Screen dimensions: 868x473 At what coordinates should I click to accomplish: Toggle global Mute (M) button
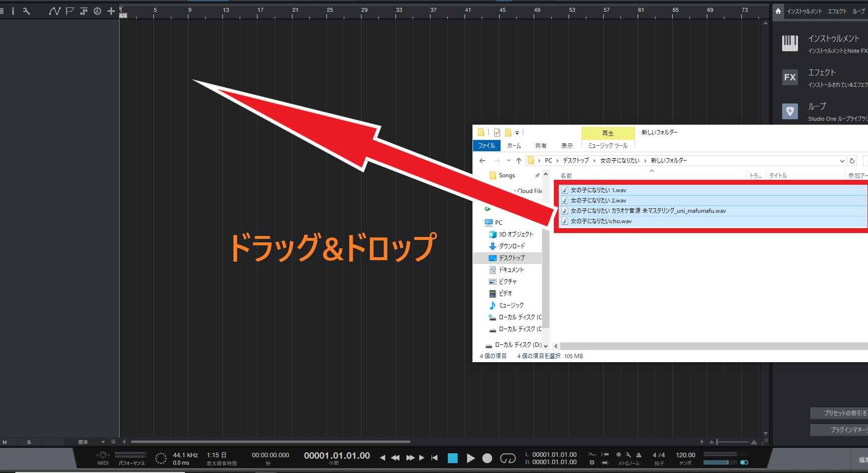pos(5,442)
